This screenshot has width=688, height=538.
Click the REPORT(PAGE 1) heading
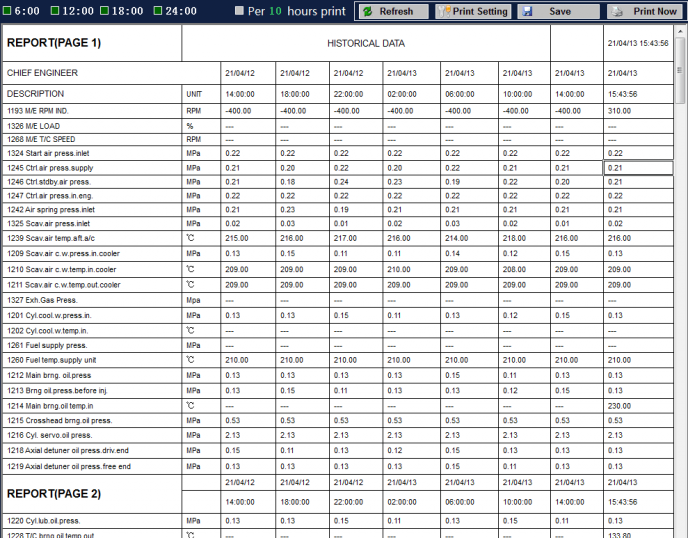coord(54,43)
